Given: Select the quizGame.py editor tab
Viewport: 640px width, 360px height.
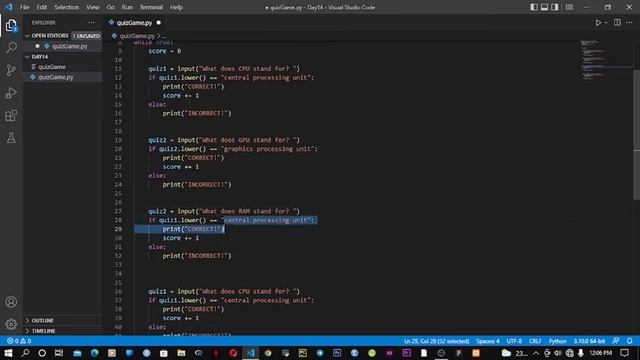Looking at the screenshot, I should 134,23.
